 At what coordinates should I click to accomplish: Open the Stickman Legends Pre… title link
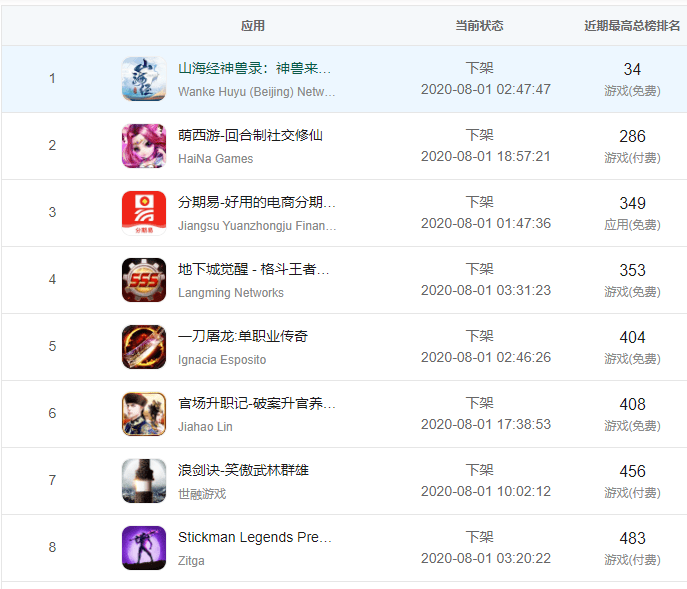click(x=254, y=537)
